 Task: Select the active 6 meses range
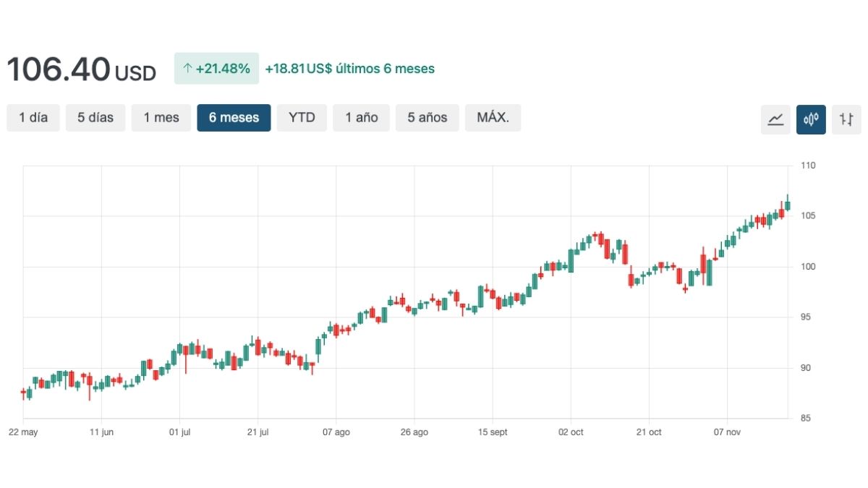tap(234, 118)
